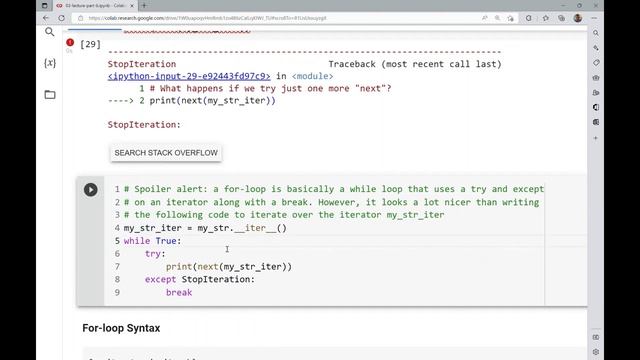Go back with browser back arrow
Image resolution: width=640 pixels, height=360 pixels.
tap(46, 18)
